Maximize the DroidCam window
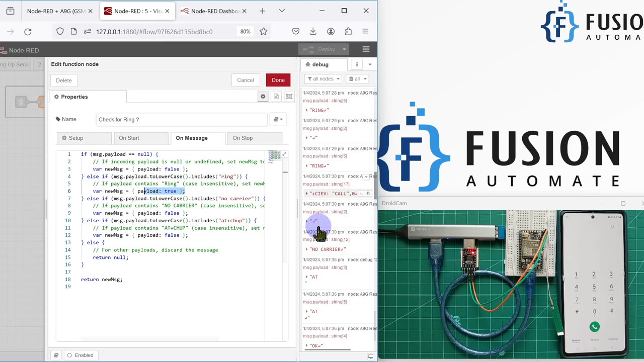The width and height of the screenshot is (644, 362). click(623, 203)
